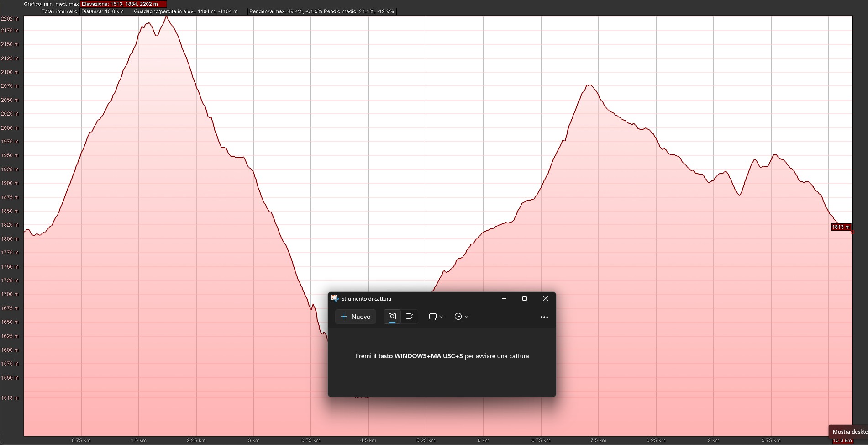Select the camera screenshot mode
Screen dimensions: 868x445
click(x=392, y=316)
